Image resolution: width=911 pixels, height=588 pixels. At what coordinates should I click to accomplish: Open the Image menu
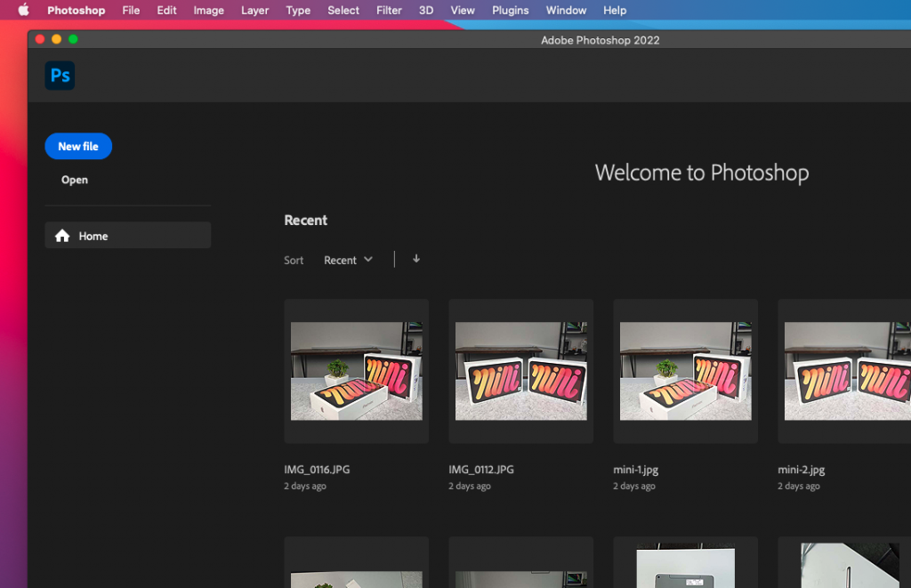coord(208,10)
